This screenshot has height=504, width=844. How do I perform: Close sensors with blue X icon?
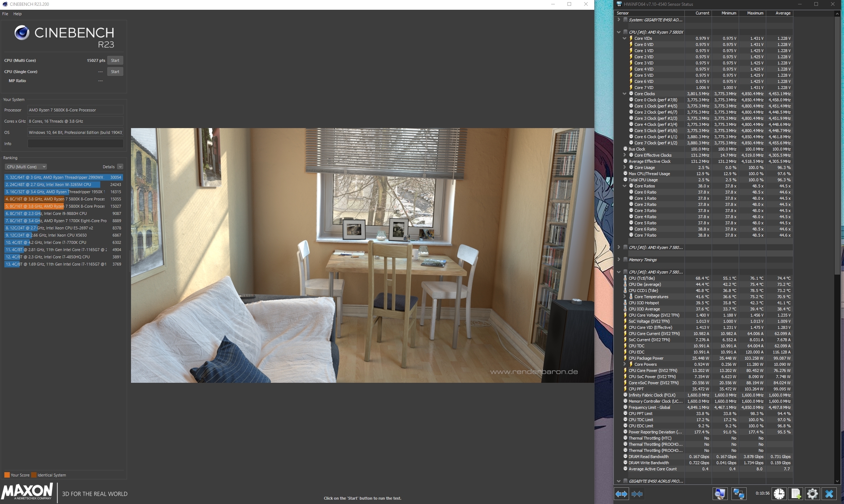click(x=829, y=494)
